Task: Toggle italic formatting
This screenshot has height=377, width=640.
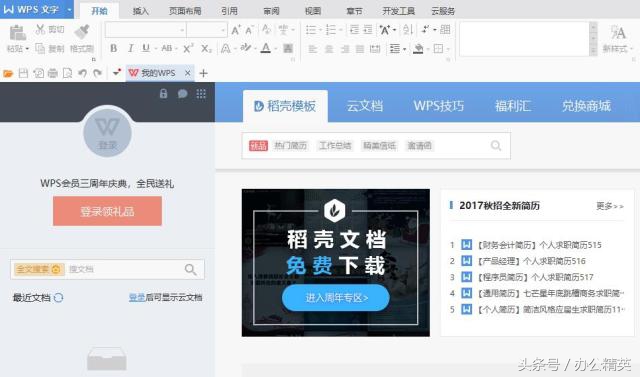Action: click(131, 49)
